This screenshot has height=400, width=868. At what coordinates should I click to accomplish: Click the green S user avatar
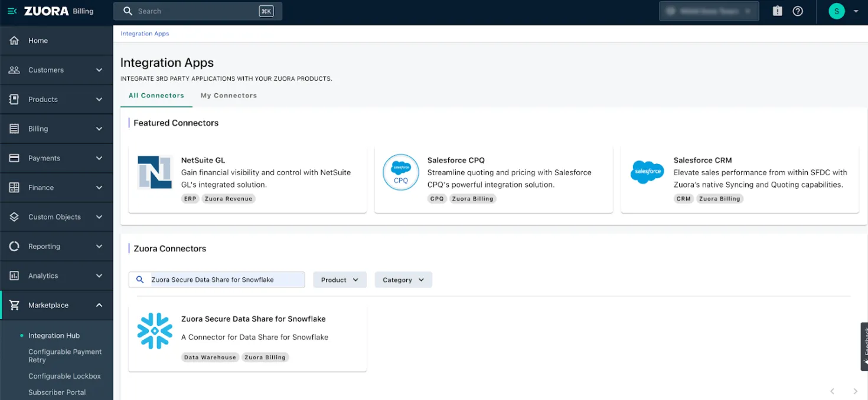point(837,11)
